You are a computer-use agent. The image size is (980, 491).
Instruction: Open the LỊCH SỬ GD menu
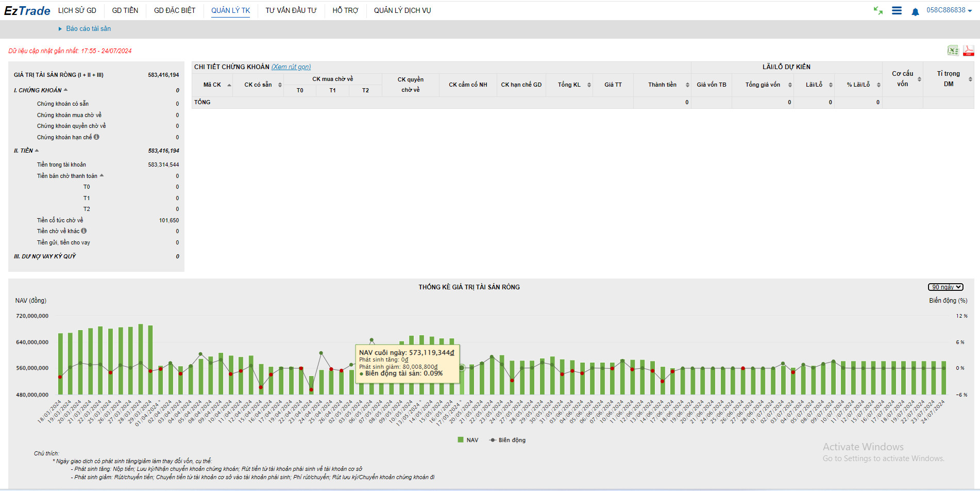77,10
